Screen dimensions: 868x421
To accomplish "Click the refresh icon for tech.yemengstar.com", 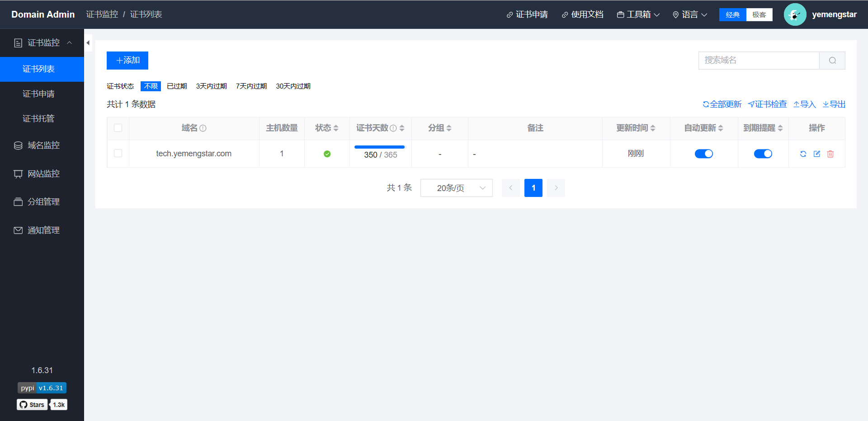I will [803, 154].
